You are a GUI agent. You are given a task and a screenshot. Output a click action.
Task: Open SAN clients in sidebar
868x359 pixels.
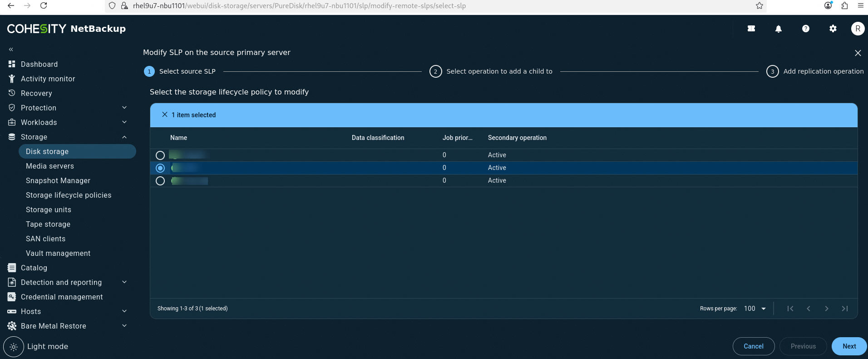pos(45,239)
